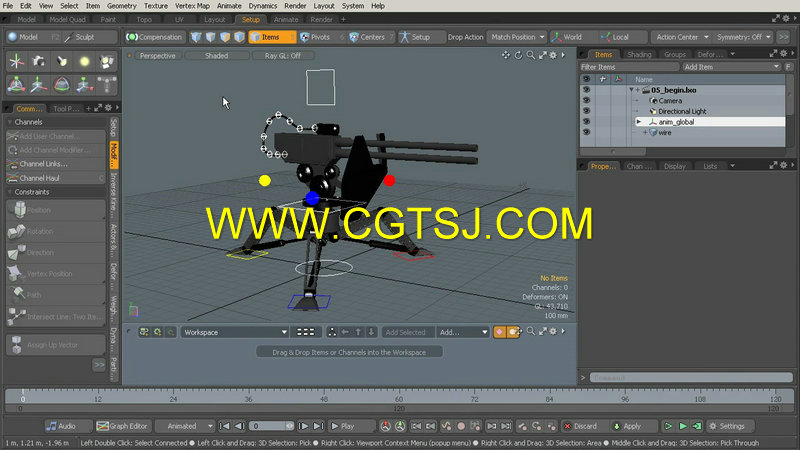Step to next frame

coord(303,426)
